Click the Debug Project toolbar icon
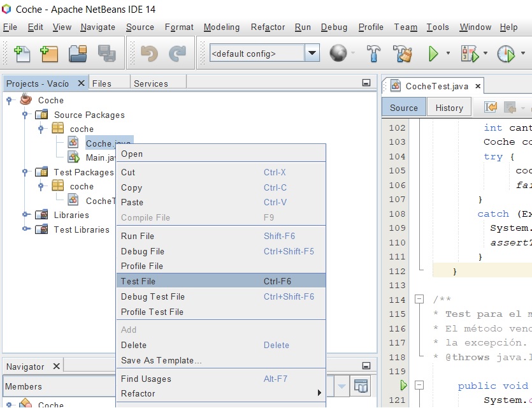 pyautogui.click(x=469, y=54)
